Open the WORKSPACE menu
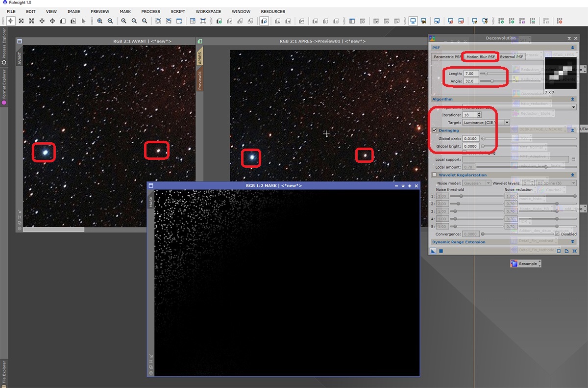 [208, 11]
